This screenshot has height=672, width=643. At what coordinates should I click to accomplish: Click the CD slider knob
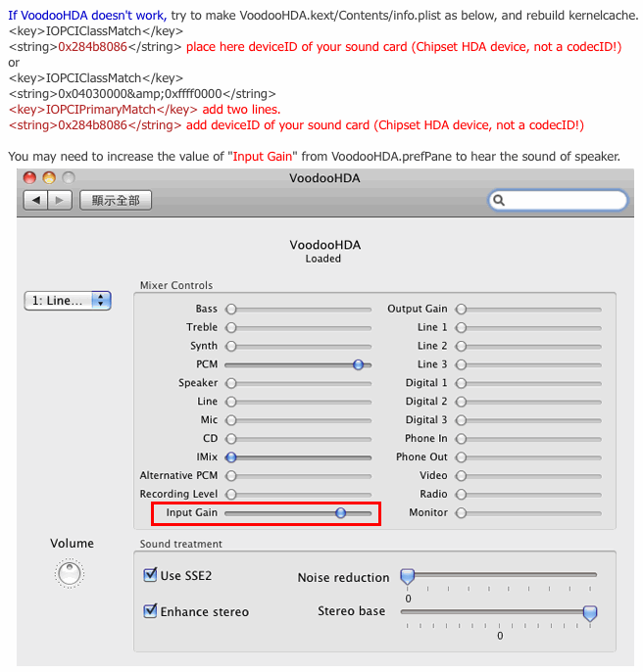[231, 439]
